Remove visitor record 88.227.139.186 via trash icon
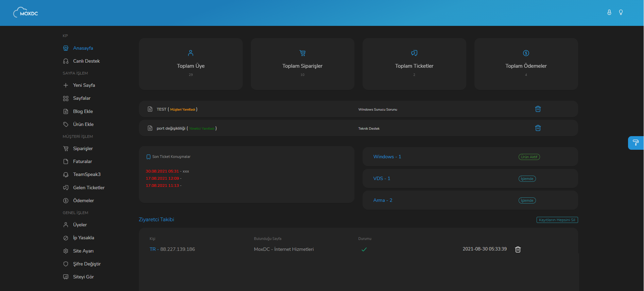The height and width of the screenshot is (291, 644). coord(518,249)
